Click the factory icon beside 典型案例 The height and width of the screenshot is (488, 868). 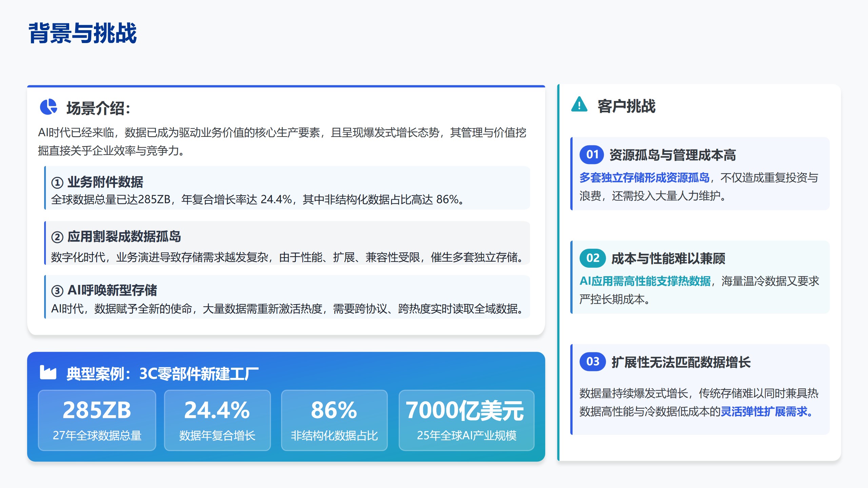48,372
